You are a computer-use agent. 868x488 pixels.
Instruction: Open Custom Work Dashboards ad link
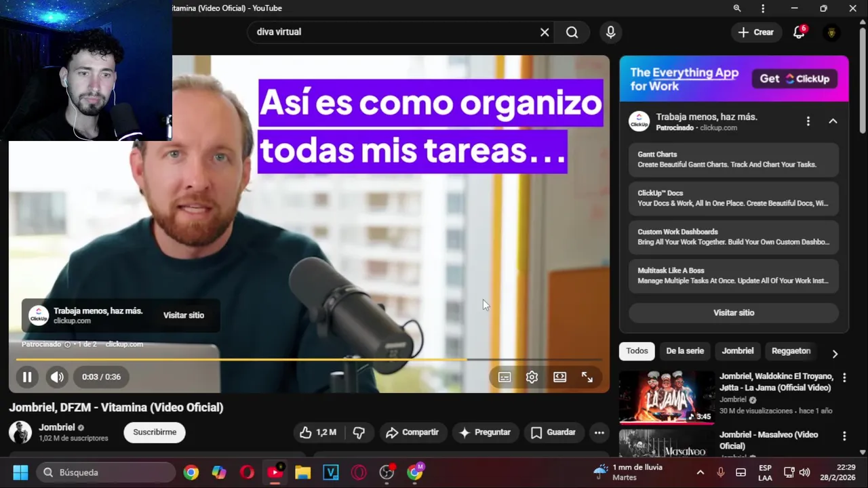pyautogui.click(x=734, y=237)
